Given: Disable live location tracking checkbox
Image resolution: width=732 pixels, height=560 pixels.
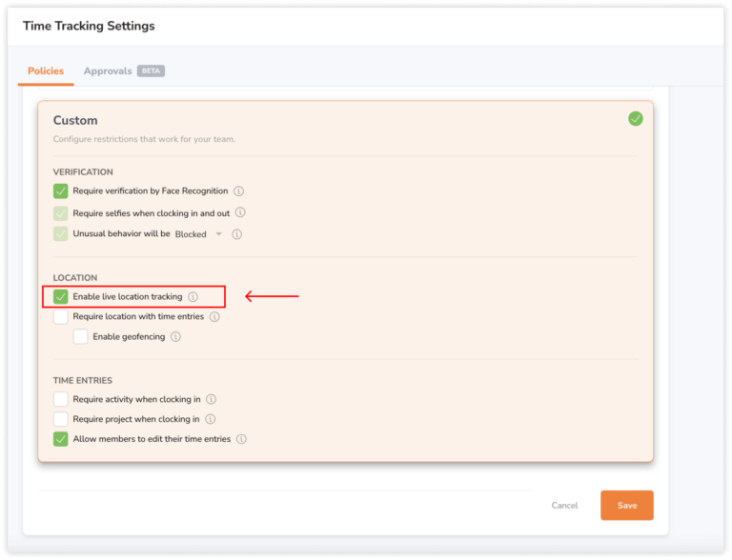Looking at the screenshot, I should 61,297.
